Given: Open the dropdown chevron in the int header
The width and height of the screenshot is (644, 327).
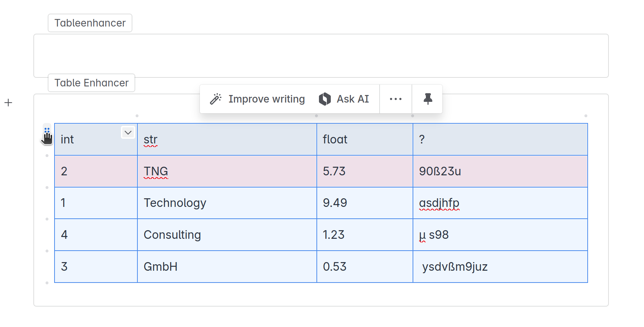Looking at the screenshot, I should [128, 133].
